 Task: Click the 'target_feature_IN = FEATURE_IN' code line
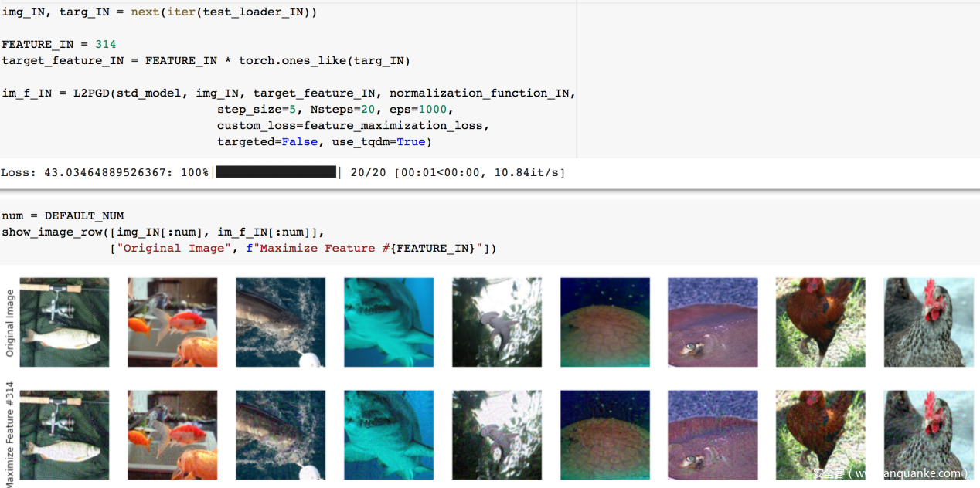(x=206, y=61)
